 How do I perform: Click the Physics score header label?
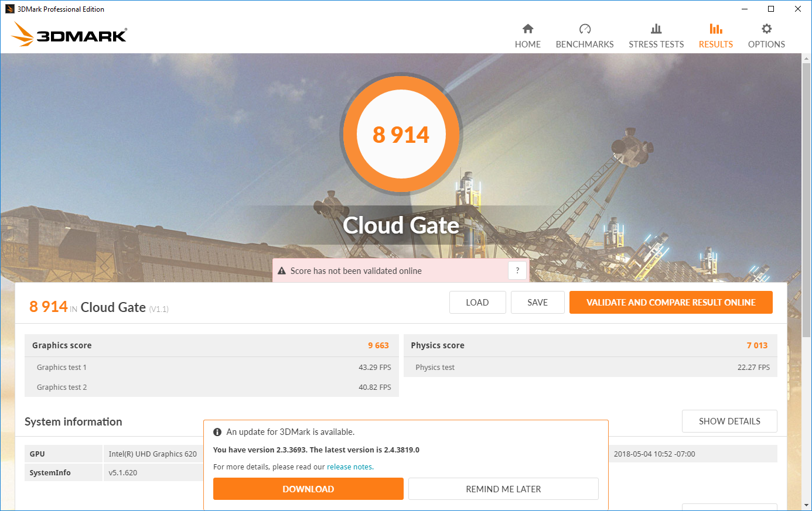coord(438,345)
